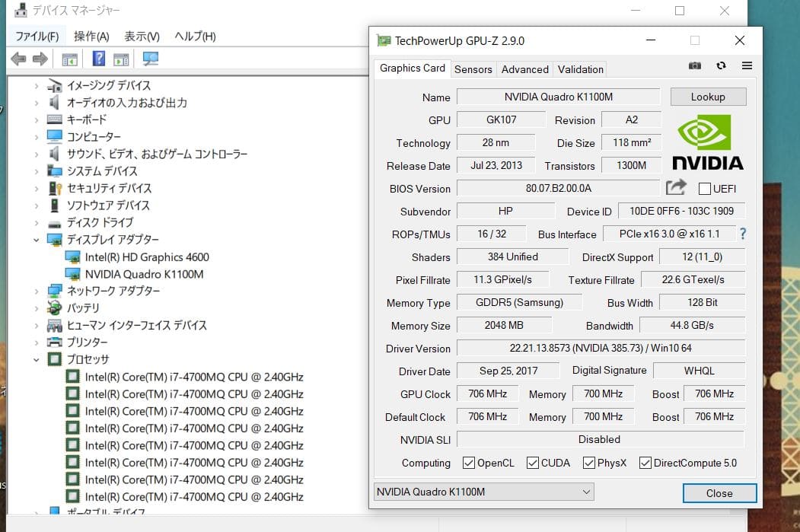Expand the キーボード node
Image resolution: width=800 pixels, height=532 pixels.
pos(37,119)
